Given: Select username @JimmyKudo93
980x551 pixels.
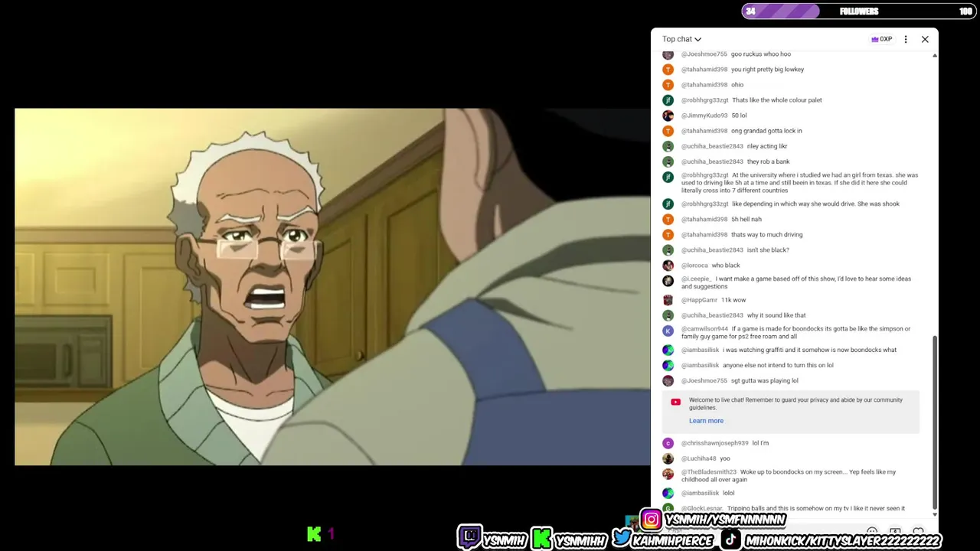Looking at the screenshot, I should coord(704,116).
